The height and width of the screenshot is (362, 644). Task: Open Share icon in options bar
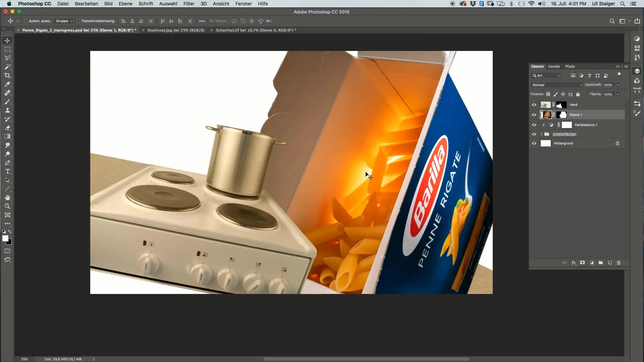tap(637, 21)
